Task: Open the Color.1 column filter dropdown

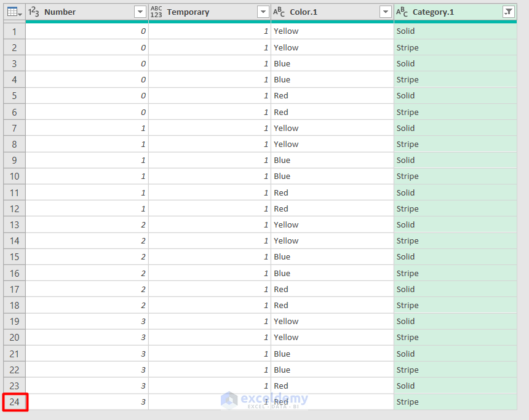Action: [x=386, y=12]
